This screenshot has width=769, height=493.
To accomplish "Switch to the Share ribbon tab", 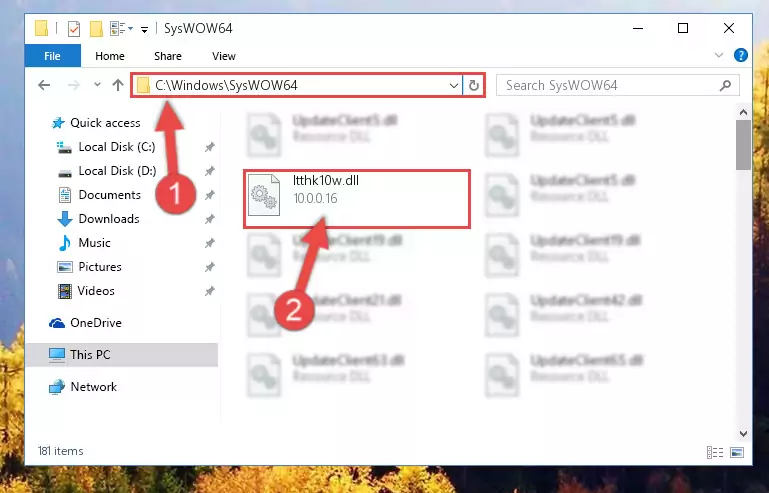I will tap(168, 56).
